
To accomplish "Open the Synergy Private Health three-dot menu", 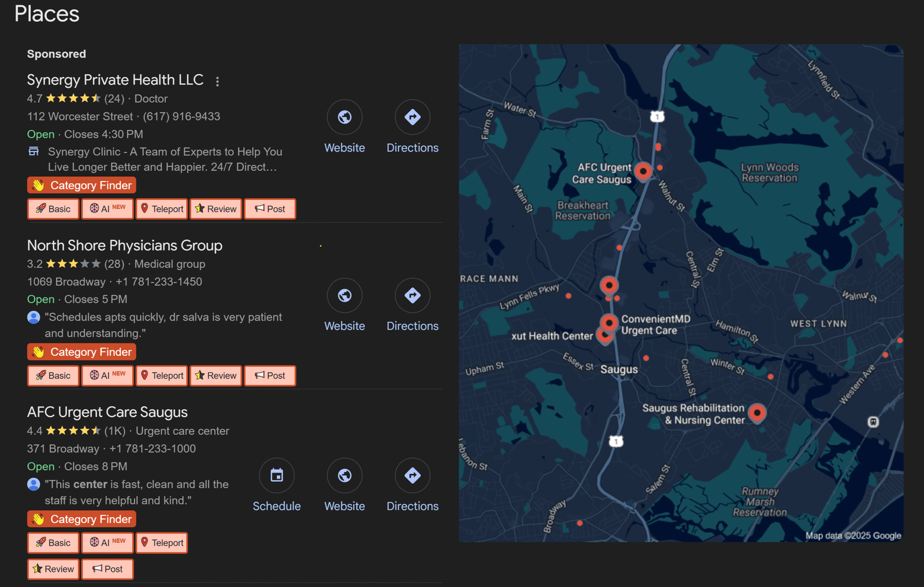I will click(217, 81).
